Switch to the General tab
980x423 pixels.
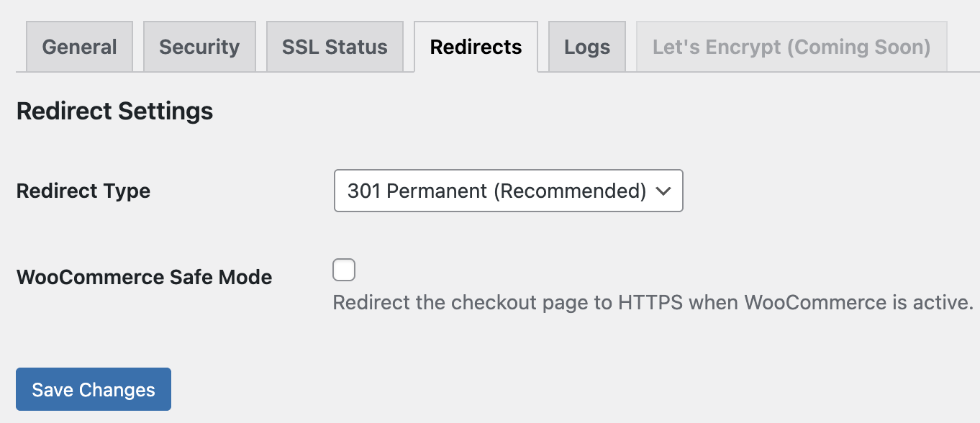[x=79, y=46]
